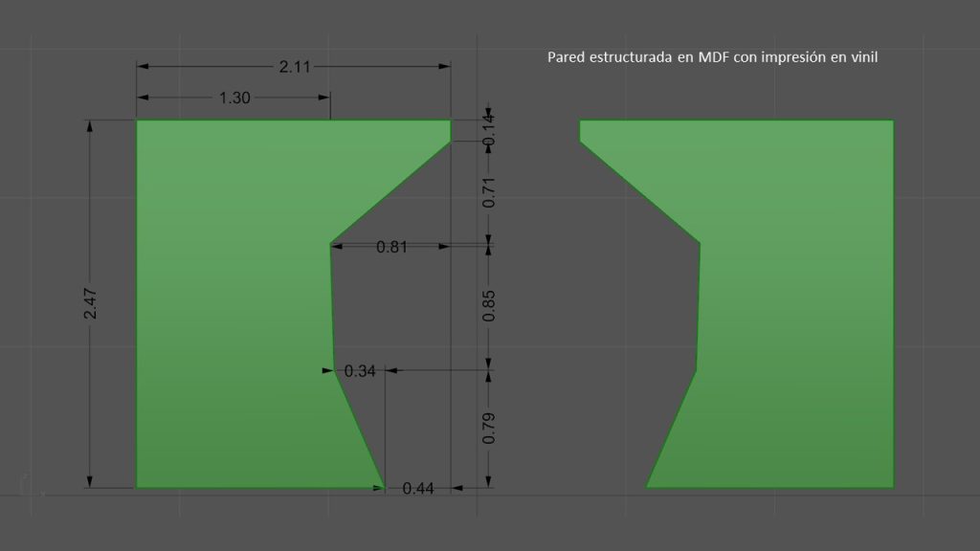Click the 0.85 vertical dimension label

click(x=489, y=305)
